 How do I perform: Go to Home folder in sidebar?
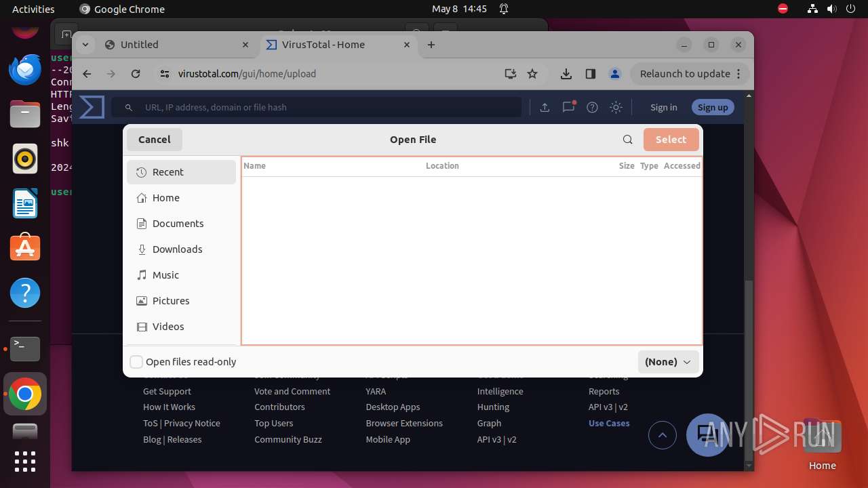pos(181,198)
